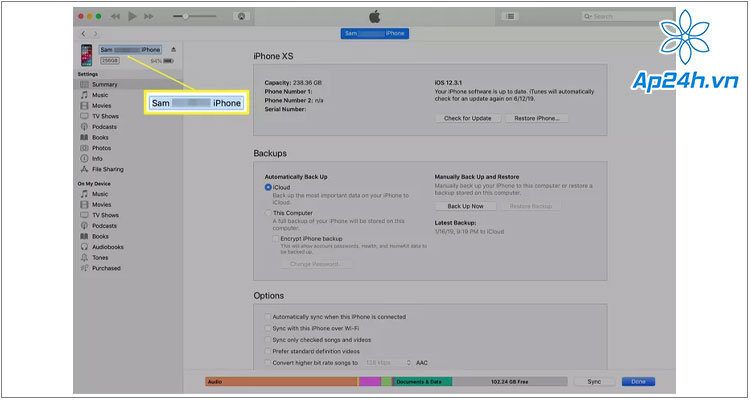Screen dimensions: 750x400
Task: Enable Convert higher bit rate songs checkbox
Action: click(267, 363)
